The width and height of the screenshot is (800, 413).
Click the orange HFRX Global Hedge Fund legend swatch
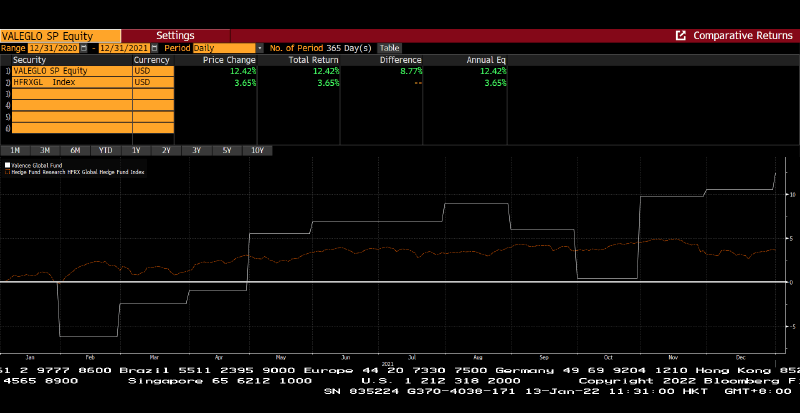7,172
